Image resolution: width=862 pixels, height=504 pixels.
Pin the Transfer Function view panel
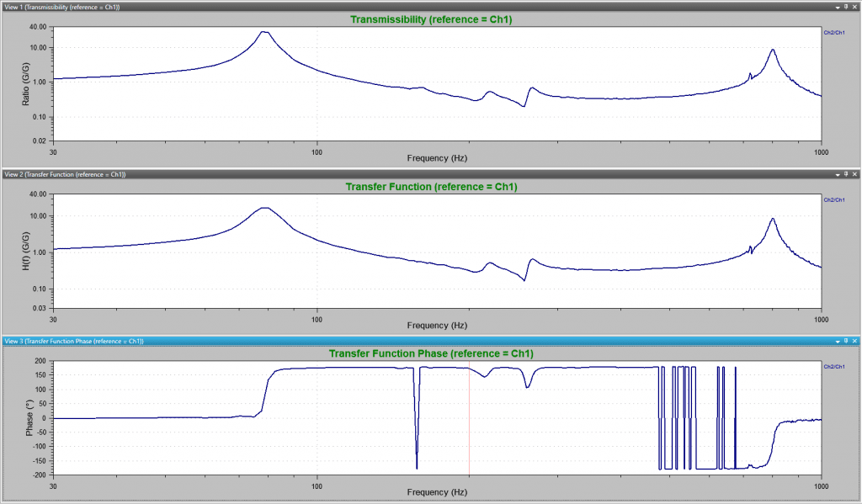click(846, 173)
